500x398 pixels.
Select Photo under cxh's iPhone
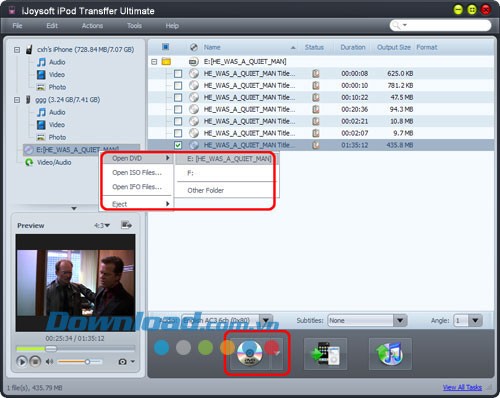click(57, 87)
